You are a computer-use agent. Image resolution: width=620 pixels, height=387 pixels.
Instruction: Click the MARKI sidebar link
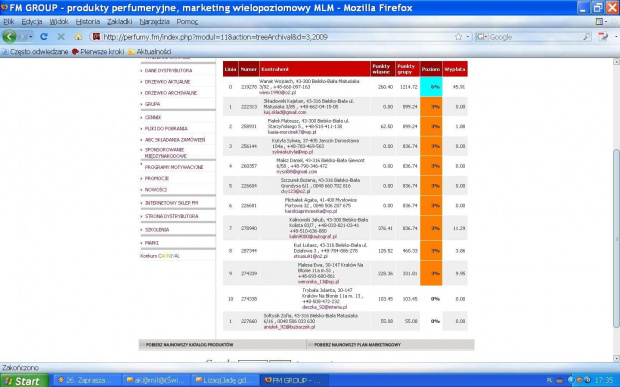(151, 243)
